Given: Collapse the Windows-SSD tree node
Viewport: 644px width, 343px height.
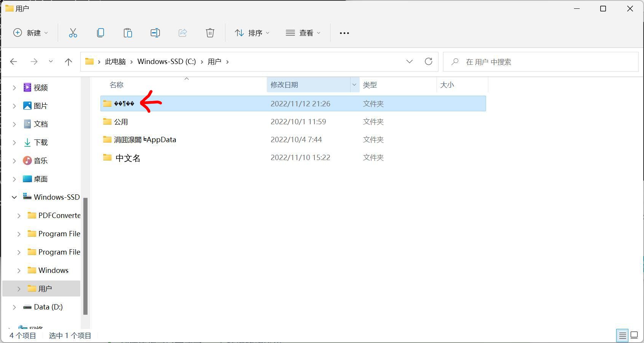Looking at the screenshot, I should 14,197.
